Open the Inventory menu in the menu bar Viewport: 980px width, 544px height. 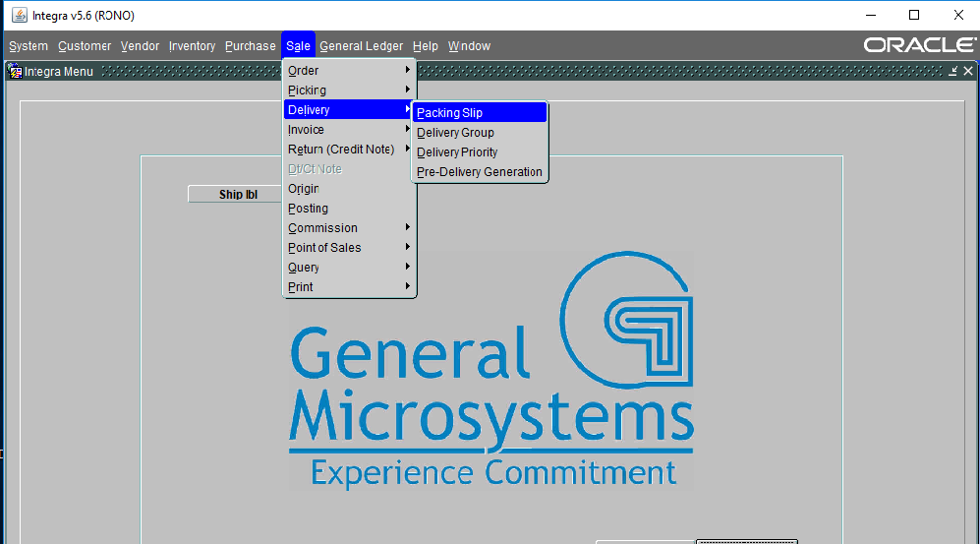click(192, 46)
